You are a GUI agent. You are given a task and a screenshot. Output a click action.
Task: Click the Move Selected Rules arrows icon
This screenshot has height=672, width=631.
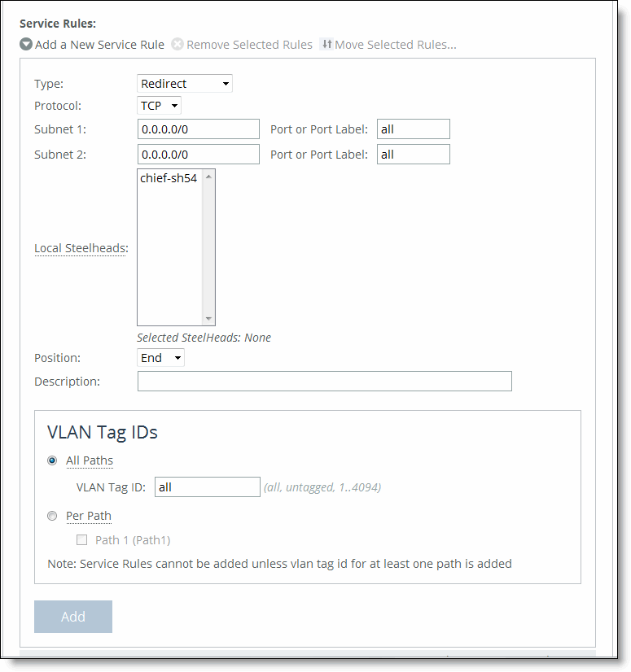tap(326, 44)
